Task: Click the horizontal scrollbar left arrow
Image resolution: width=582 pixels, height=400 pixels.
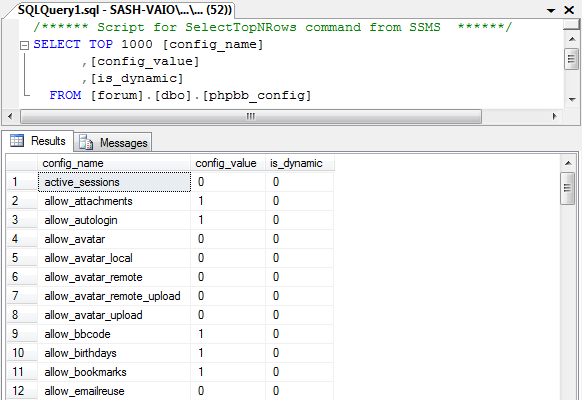Action: pos(10,117)
